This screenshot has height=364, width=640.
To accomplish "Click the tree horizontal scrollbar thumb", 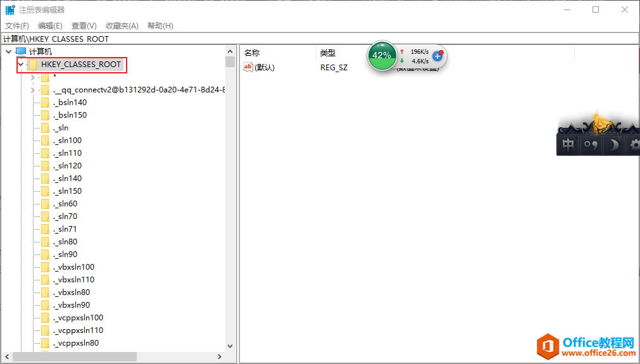I will pos(75,356).
